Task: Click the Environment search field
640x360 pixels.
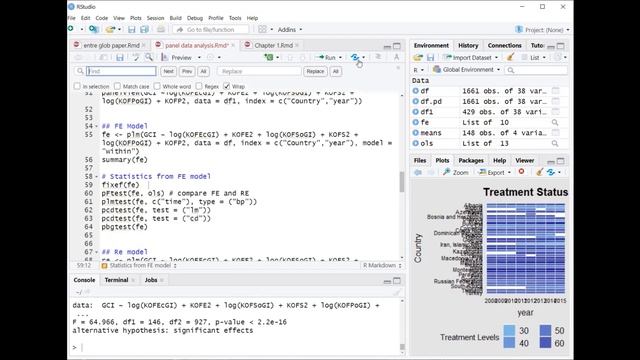Action: [536, 70]
